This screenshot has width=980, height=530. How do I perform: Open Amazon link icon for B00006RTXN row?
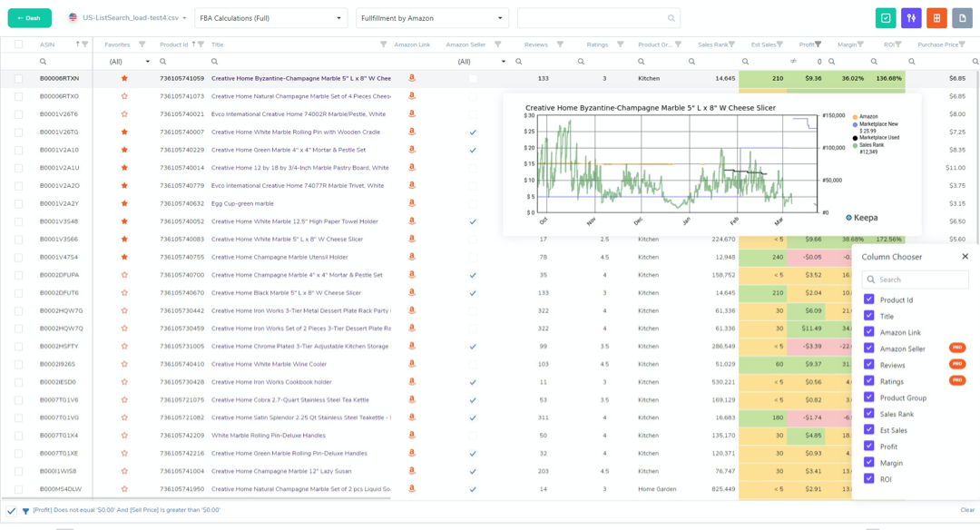pyautogui.click(x=412, y=79)
